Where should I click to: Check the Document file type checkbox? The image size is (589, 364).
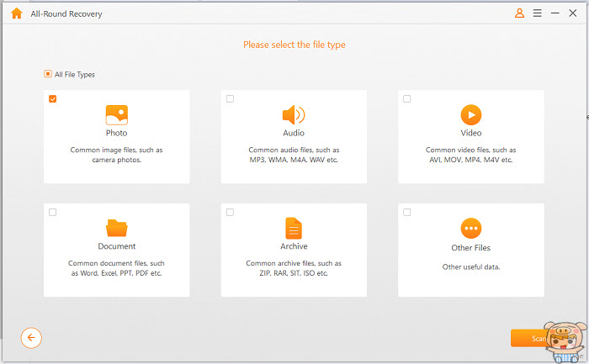52,213
